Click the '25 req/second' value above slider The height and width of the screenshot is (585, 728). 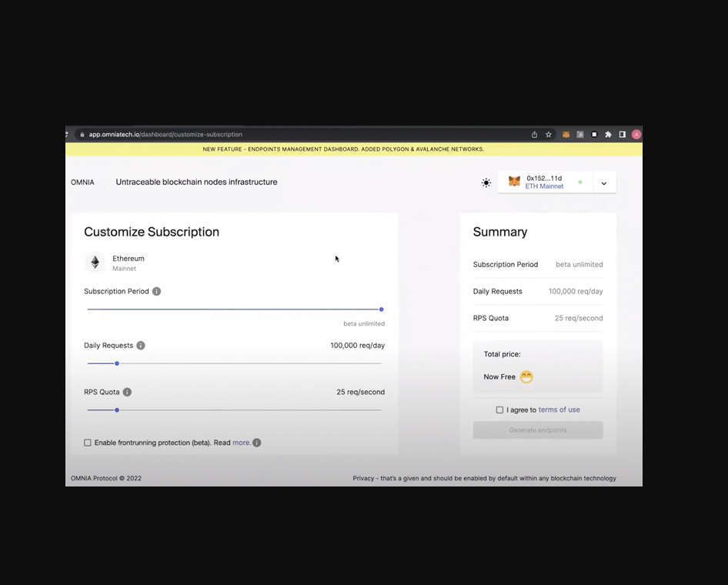click(x=361, y=393)
